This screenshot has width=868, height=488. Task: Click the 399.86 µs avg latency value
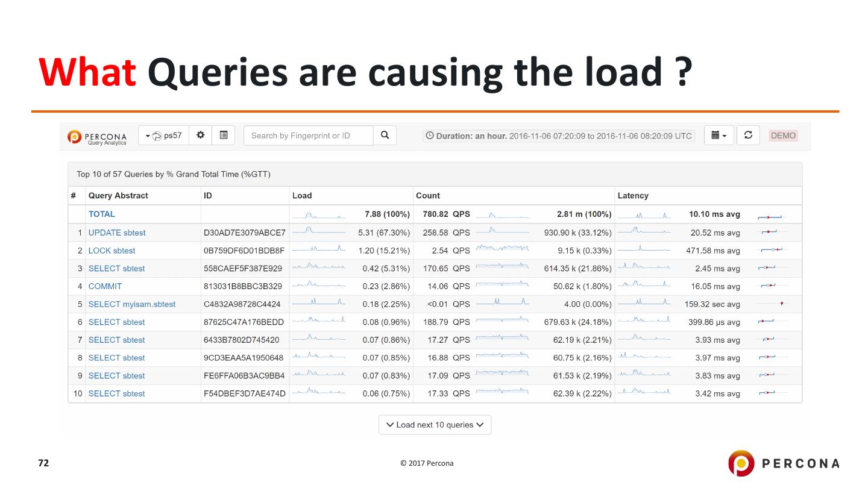tap(714, 322)
